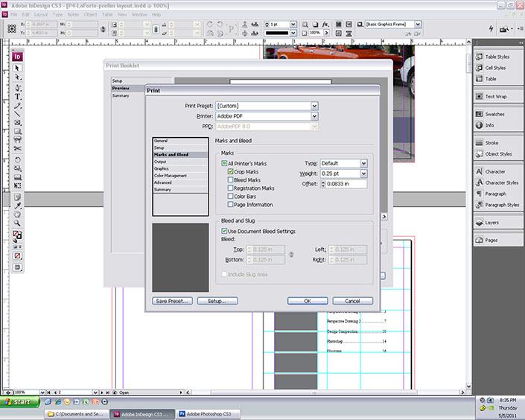Open the Text Wrap panel icon
Screen dimensions: 525x420
click(x=479, y=97)
